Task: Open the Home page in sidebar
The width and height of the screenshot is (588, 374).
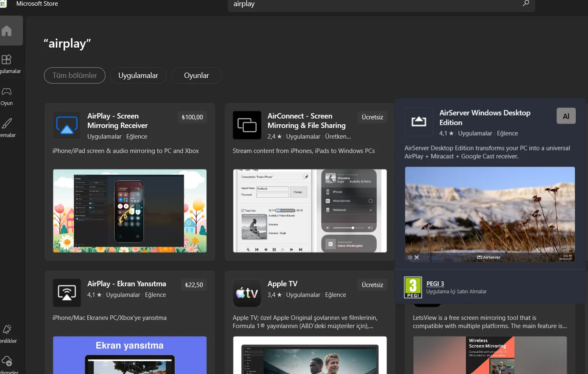Action: (x=7, y=31)
